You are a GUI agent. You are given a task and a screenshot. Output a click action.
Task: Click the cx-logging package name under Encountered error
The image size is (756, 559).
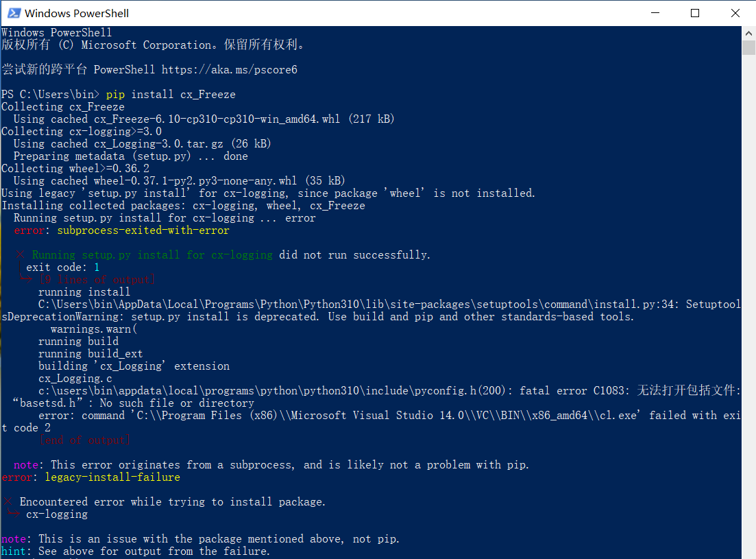[56, 514]
